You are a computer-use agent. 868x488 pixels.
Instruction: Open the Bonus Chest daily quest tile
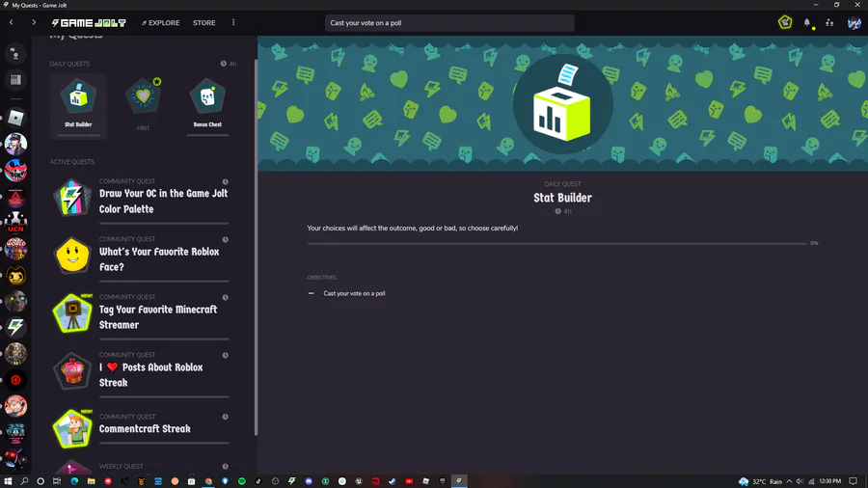207,105
